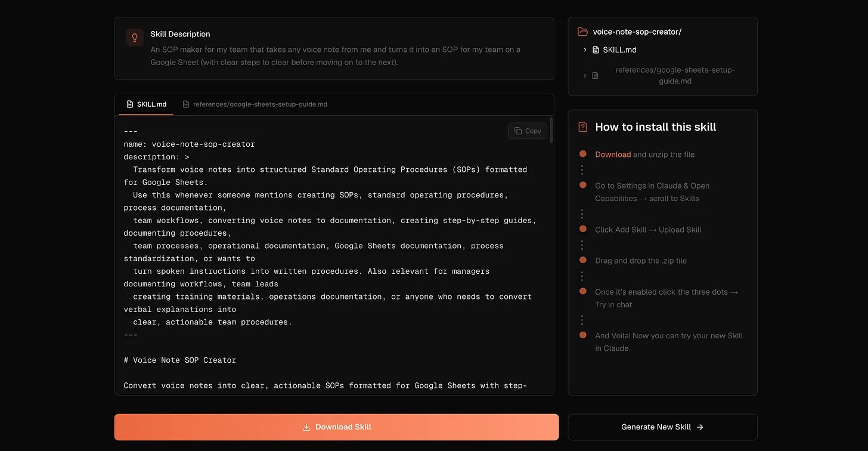
Task: Expand the SKILL.md tree chevron
Action: tap(585, 50)
